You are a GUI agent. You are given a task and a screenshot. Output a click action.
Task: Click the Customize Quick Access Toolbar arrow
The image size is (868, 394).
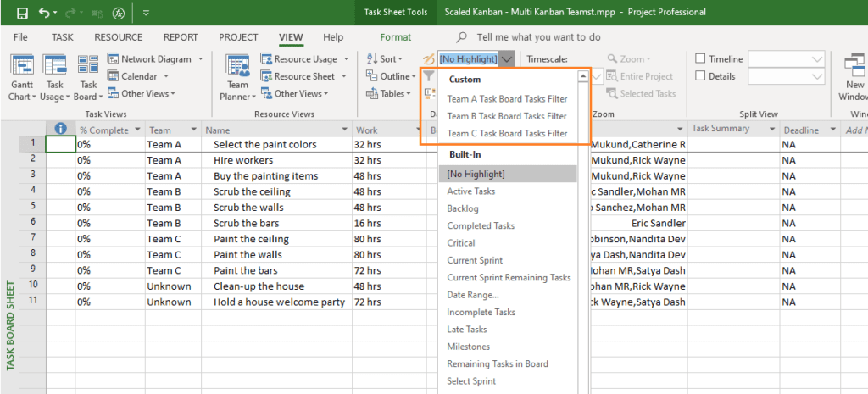click(146, 14)
